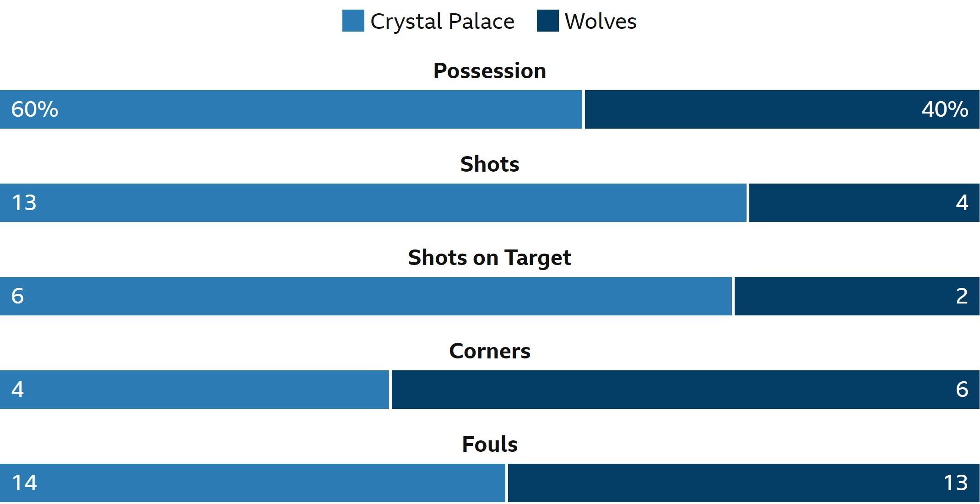Click Wolves' 40% possession bar

click(x=782, y=109)
